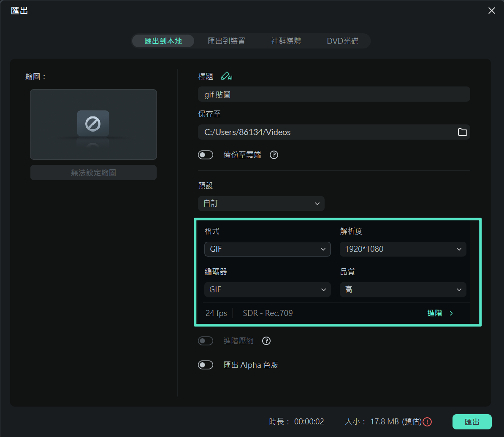
Task: Close the 匯出 export dialog
Action: click(492, 11)
